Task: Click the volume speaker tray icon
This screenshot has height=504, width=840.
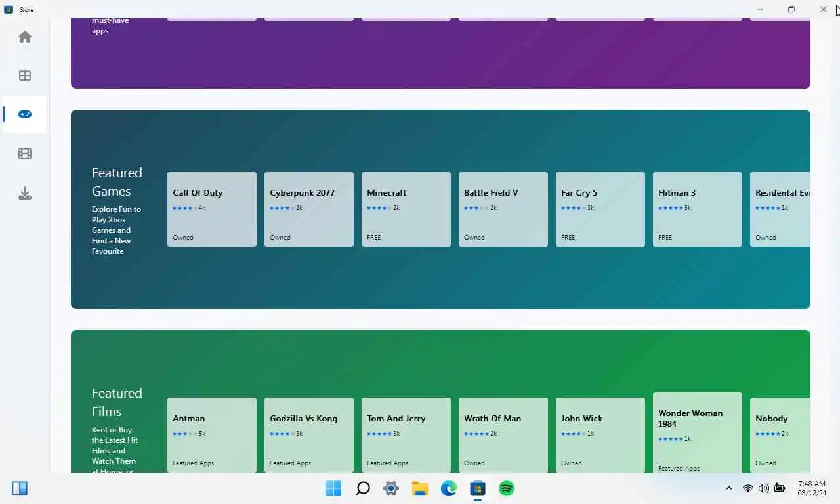Action: click(x=763, y=488)
